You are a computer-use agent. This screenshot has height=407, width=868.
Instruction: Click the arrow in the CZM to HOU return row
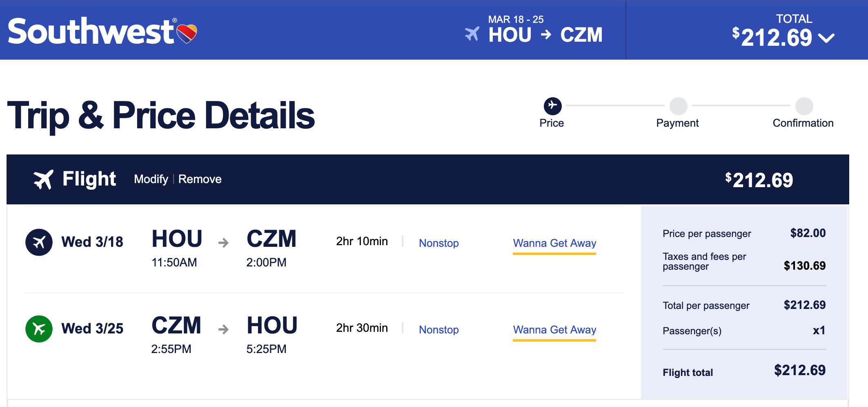tap(223, 329)
